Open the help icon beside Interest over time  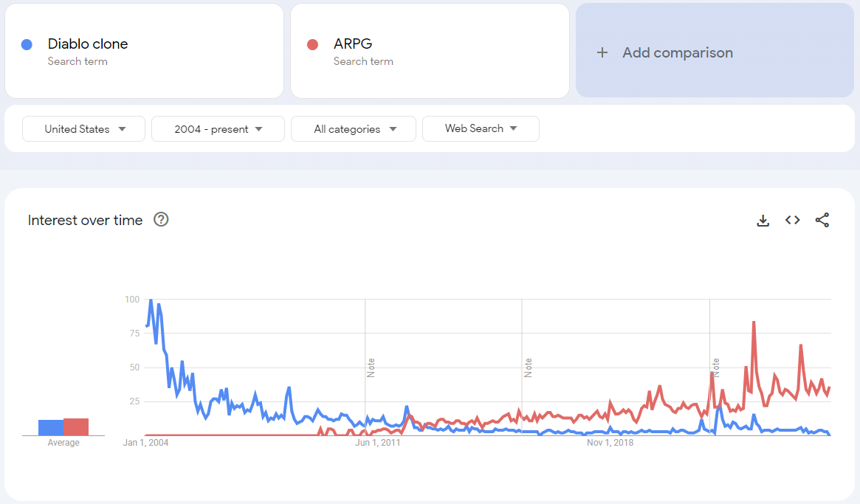click(x=161, y=219)
